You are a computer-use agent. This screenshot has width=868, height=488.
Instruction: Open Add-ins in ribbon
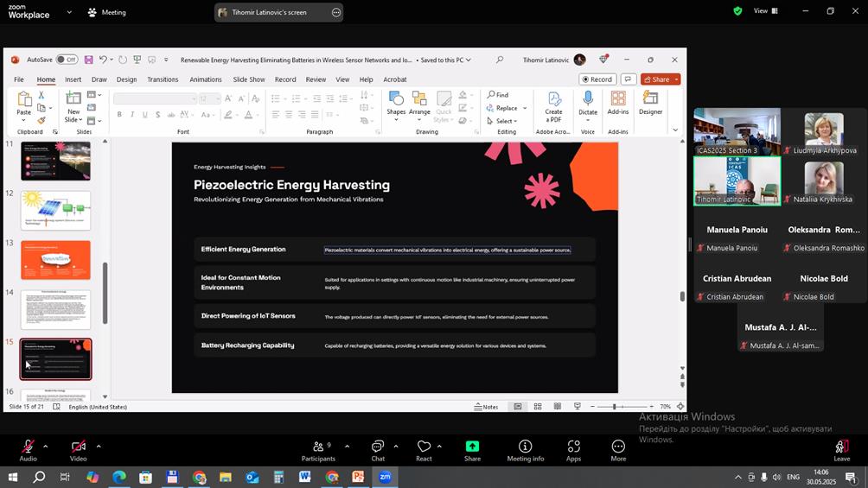[x=618, y=104]
